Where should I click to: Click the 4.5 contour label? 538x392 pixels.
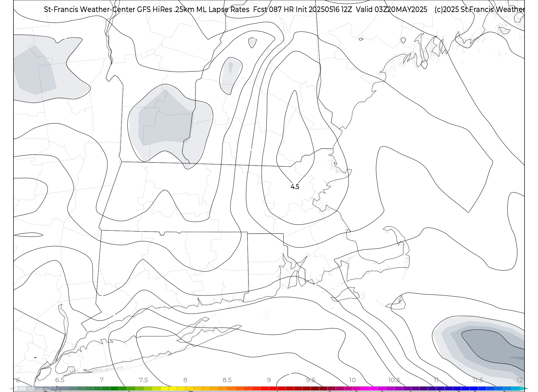295,187
